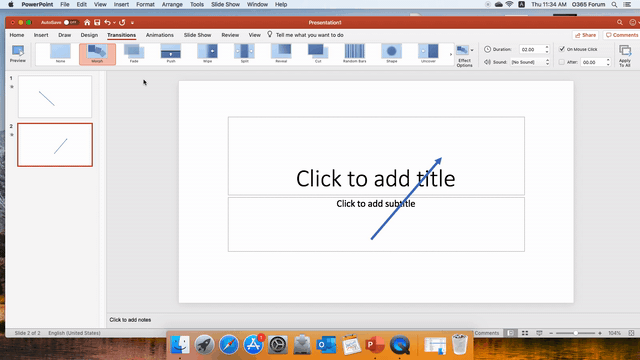640x360 pixels.
Task: Open the Insert ribbon tab
Action: coord(41,35)
